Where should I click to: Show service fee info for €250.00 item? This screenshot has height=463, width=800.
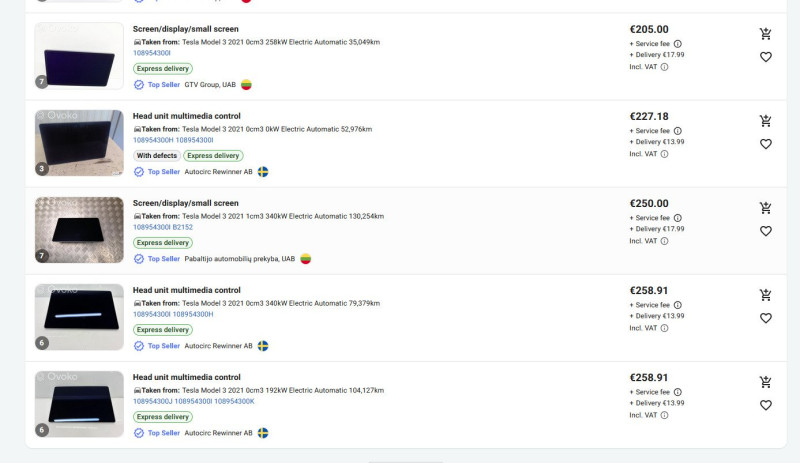(x=677, y=218)
